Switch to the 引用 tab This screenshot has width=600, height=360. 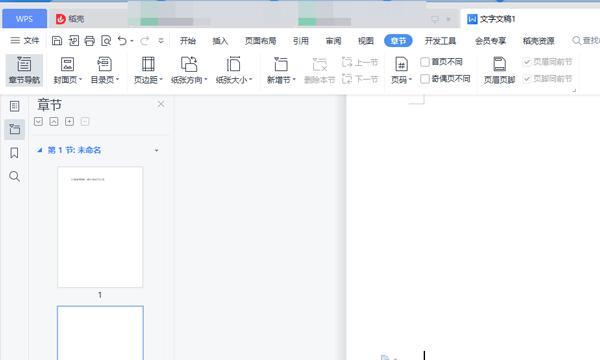coord(301,41)
